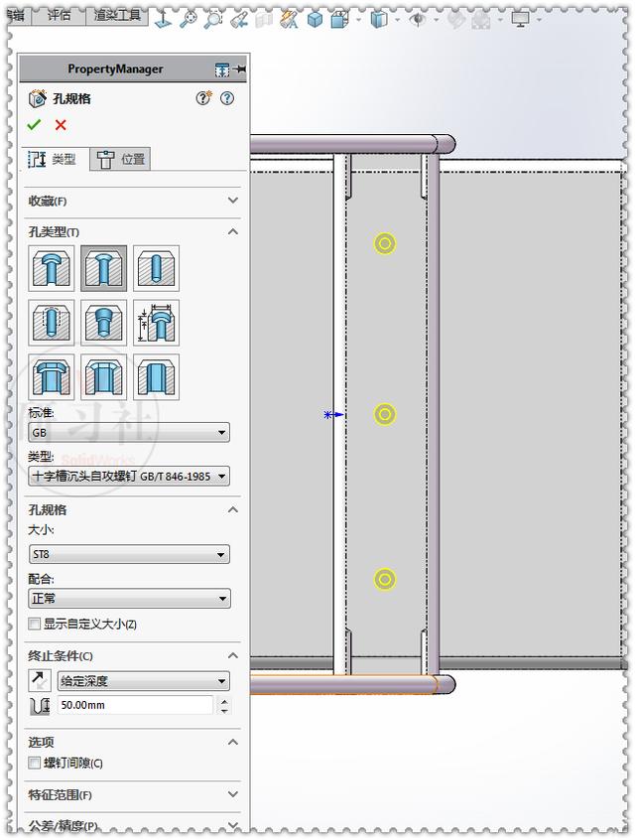Open detailed preview help icon with star
The height and width of the screenshot is (840, 635).
[203, 98]
